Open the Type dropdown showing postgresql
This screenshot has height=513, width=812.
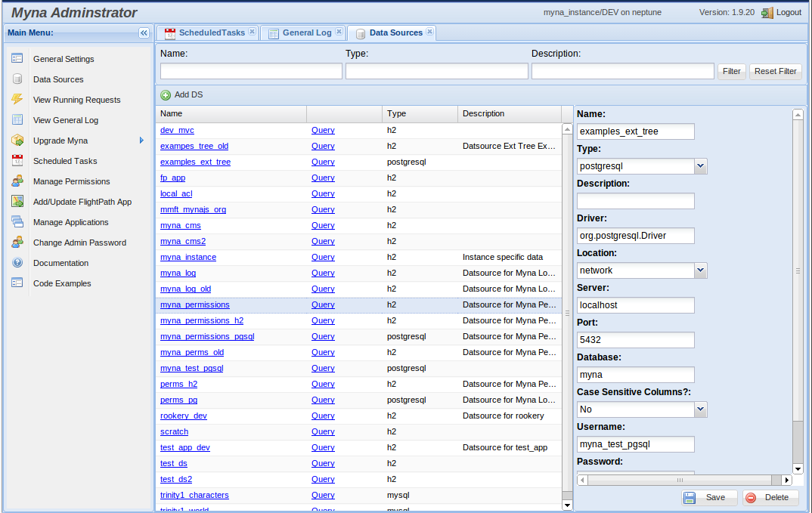699,165
